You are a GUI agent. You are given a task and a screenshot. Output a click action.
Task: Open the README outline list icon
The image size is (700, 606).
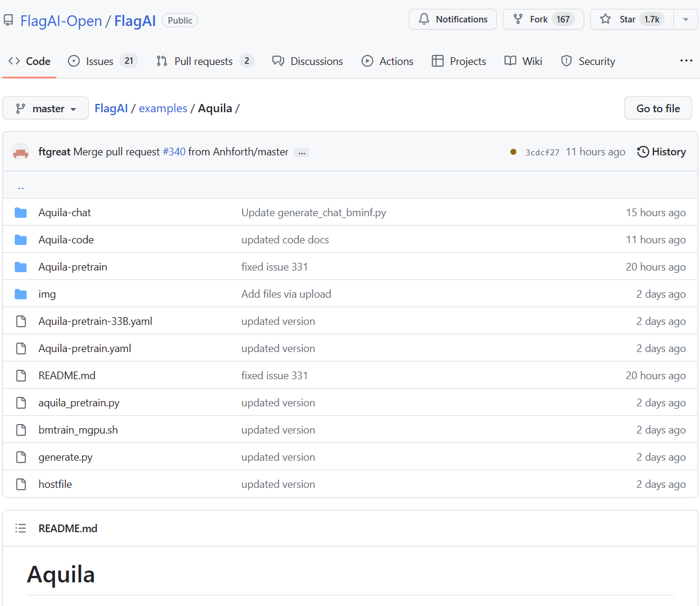21,528
